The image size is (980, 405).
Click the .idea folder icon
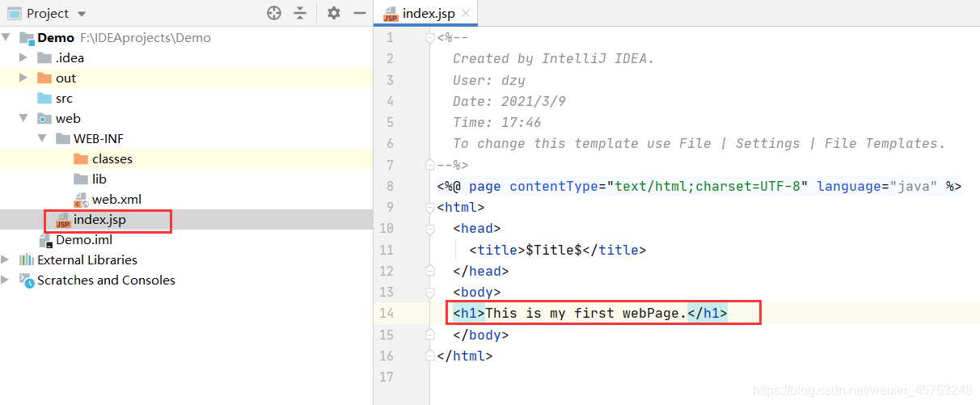point(44,58)
